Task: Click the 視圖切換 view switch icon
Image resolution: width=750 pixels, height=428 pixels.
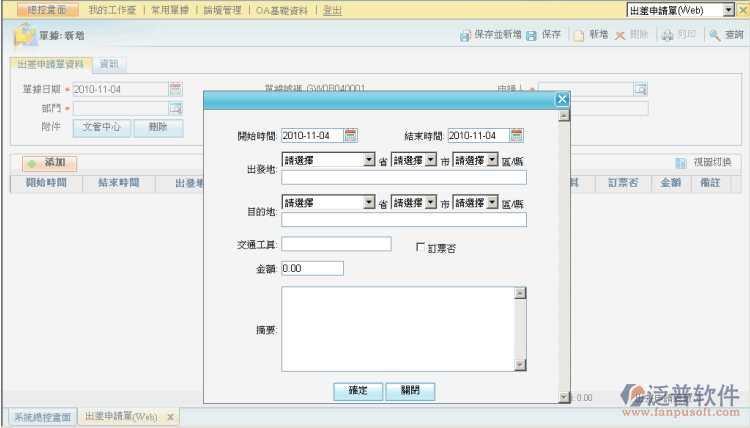Action: (x=680, y=163)
